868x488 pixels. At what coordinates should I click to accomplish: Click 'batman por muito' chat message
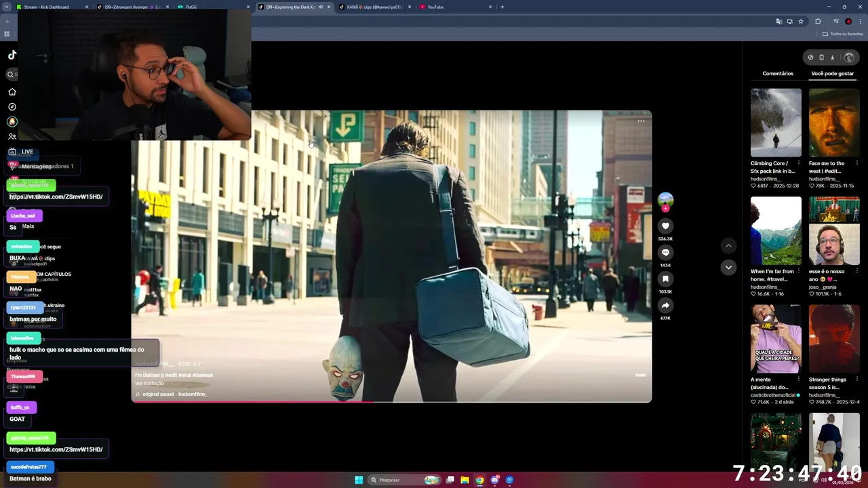pyautogui.click(x=33, y=319)
